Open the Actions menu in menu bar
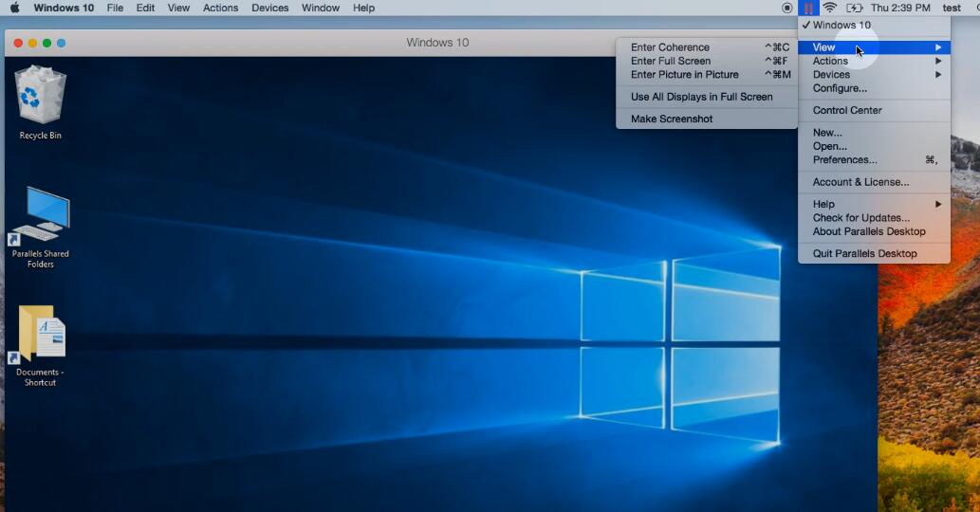Image resolution: width=980 pixels, height=512 pixels. [x=221, y=8]
